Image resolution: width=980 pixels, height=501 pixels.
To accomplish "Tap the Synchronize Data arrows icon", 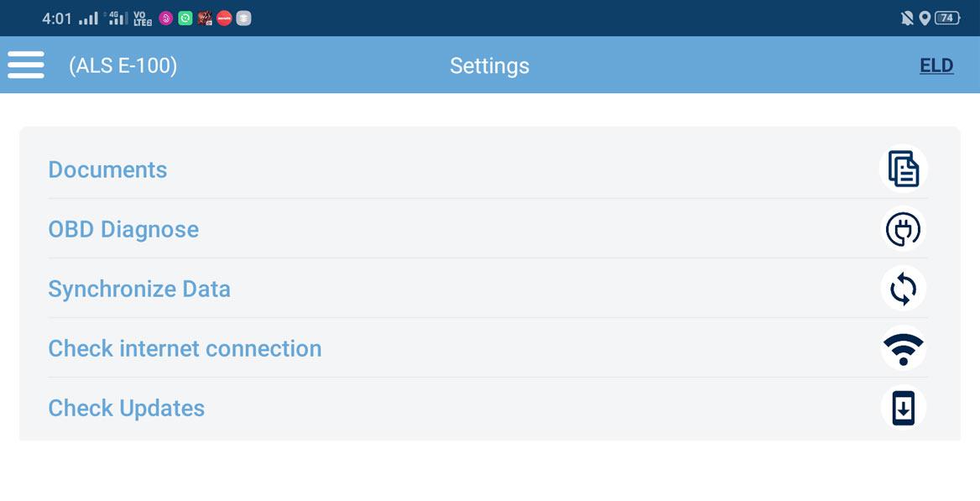I will [x=903, y=289].
